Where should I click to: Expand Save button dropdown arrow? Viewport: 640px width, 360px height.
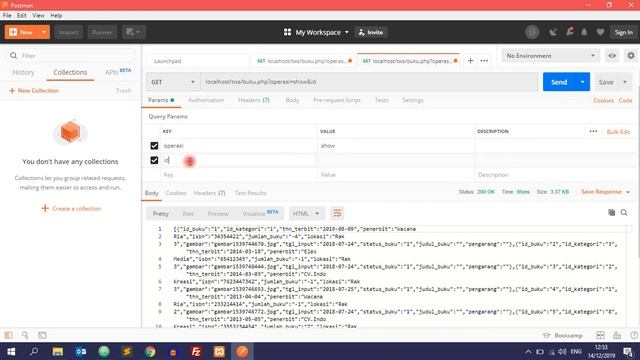click(625, 82)
